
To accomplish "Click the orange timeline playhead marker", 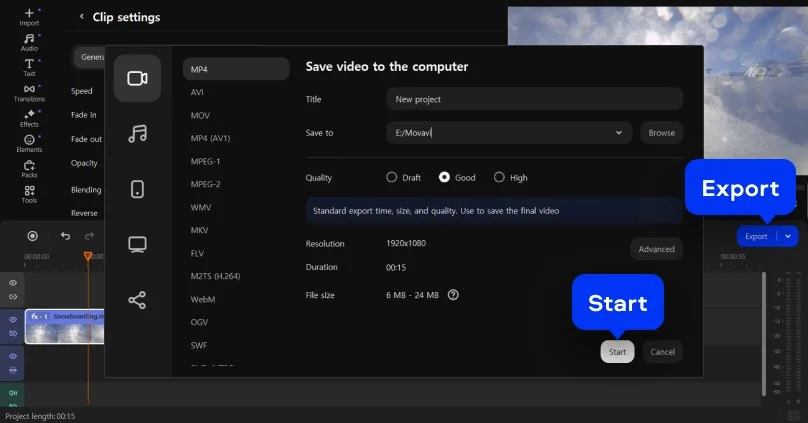I will click(x=88, y=257).
